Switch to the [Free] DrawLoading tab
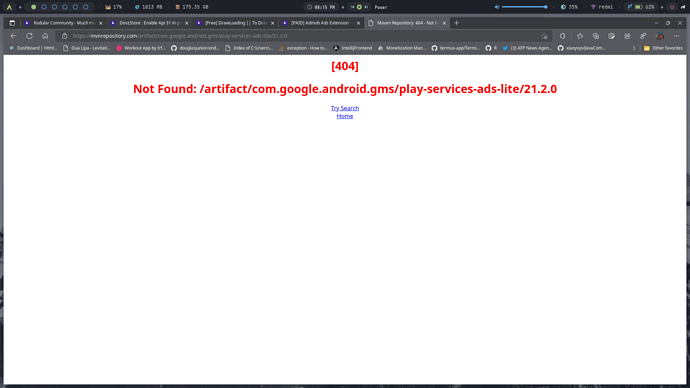The width and height of the screenshot is (690, 388). coord(235,23)
